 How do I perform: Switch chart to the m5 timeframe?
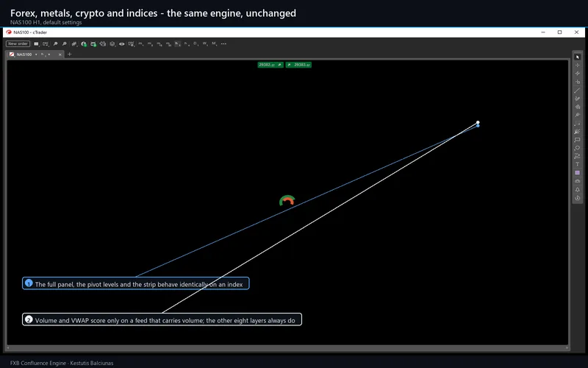pos(150,44)
